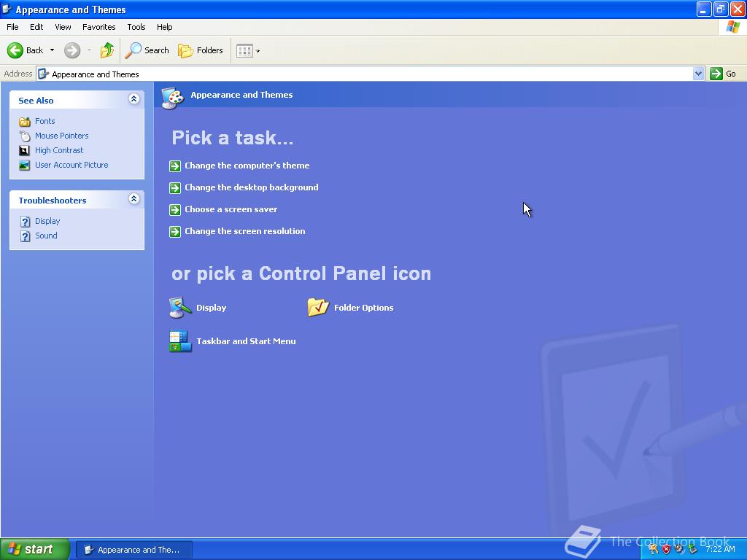
Task: Open the File menu
Action: pos(12,27)
